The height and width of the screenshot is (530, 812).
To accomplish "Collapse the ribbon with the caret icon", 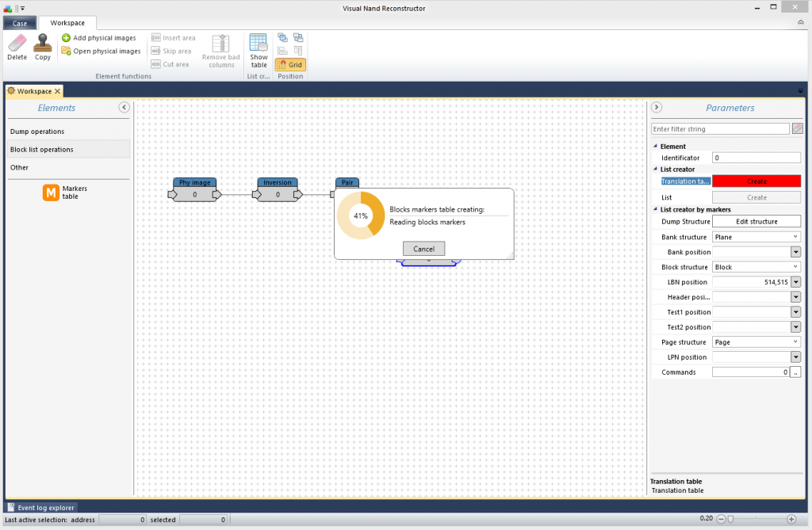I will tap(801, 22).
